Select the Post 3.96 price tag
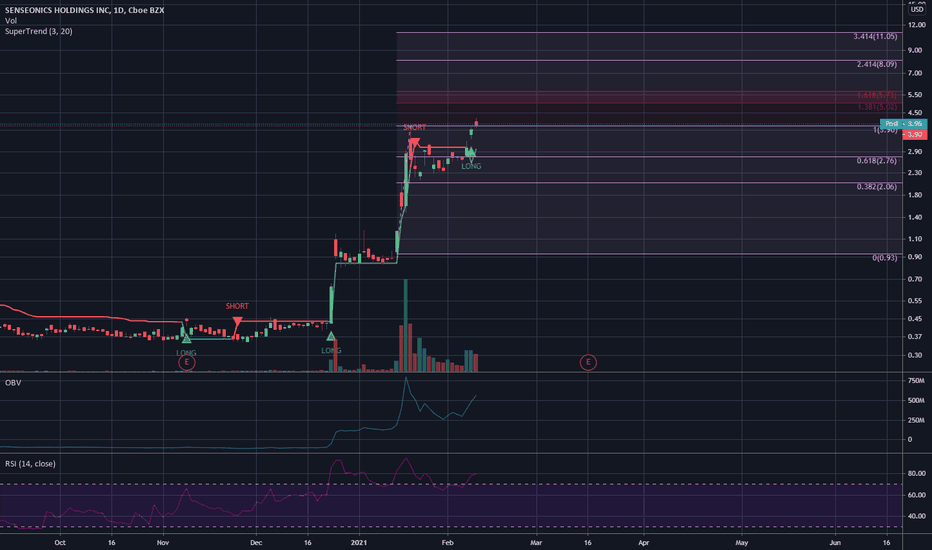 click(903, 124)
